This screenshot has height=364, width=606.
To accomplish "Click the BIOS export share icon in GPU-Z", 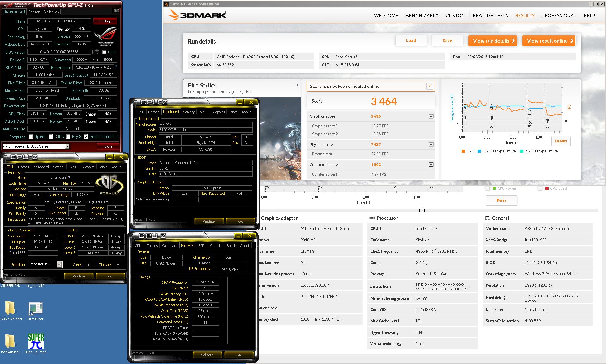I will (95, 51).
